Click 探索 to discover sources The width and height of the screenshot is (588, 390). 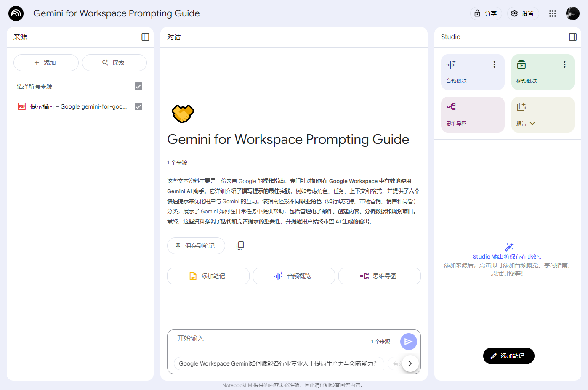click(114, 63)
